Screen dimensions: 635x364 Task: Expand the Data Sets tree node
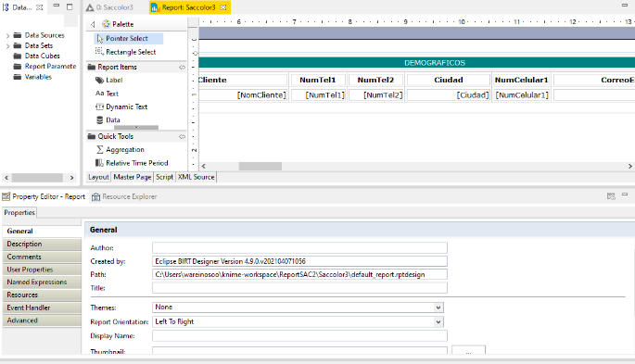[7, 46]
